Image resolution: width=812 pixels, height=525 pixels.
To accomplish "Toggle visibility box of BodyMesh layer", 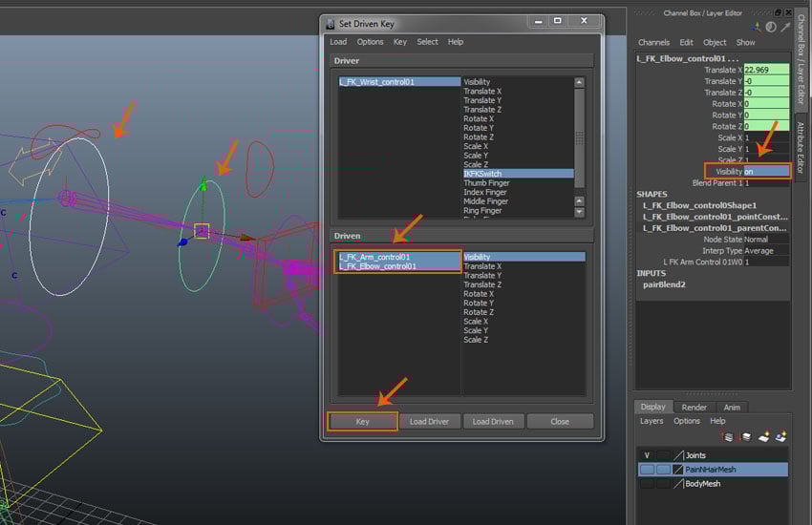I will 648,484.
